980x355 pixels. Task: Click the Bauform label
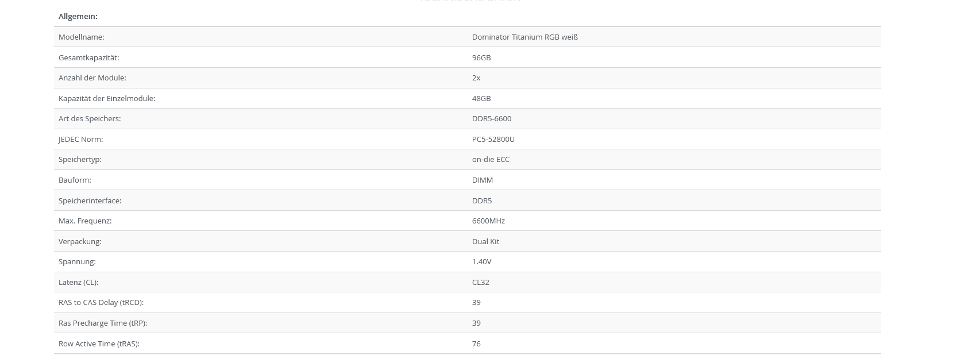pyautogui.click(x=75, y=180)
